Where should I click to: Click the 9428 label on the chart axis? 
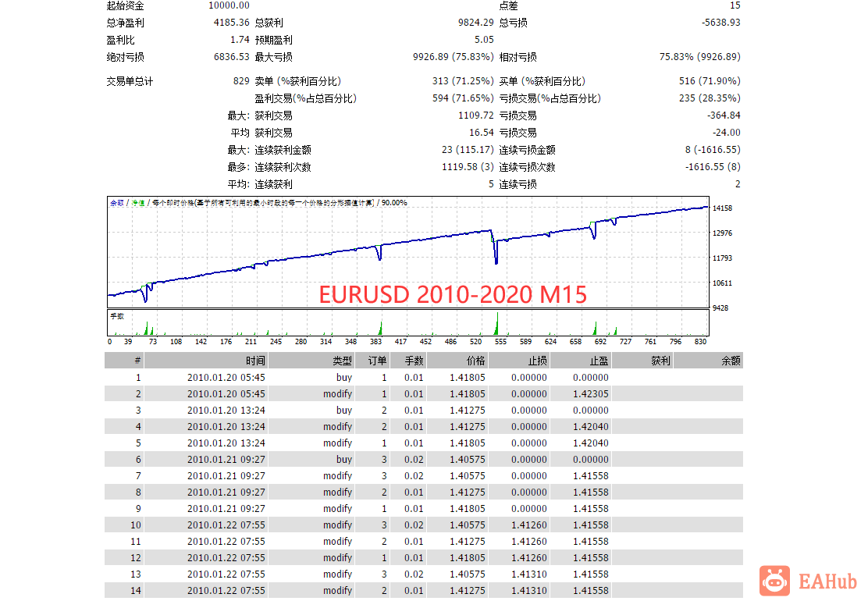click(x=720, y=308)
